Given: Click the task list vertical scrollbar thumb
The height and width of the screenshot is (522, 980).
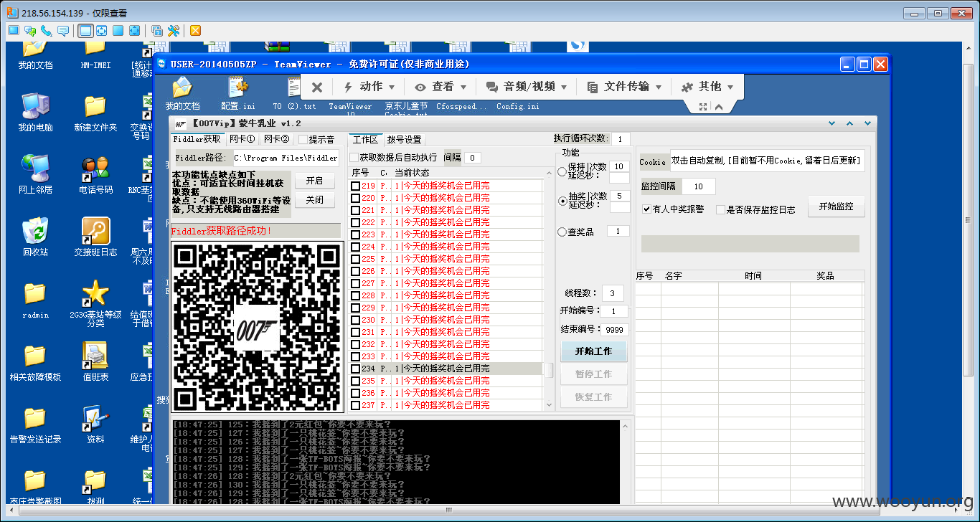Looking at the screenshot, I should (x=548, y=370).
